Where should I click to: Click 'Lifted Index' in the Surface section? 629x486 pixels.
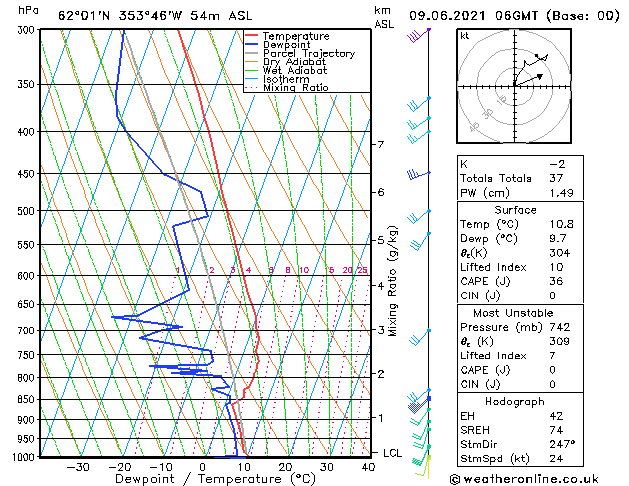pyautogui.click(x=493, y=267)
